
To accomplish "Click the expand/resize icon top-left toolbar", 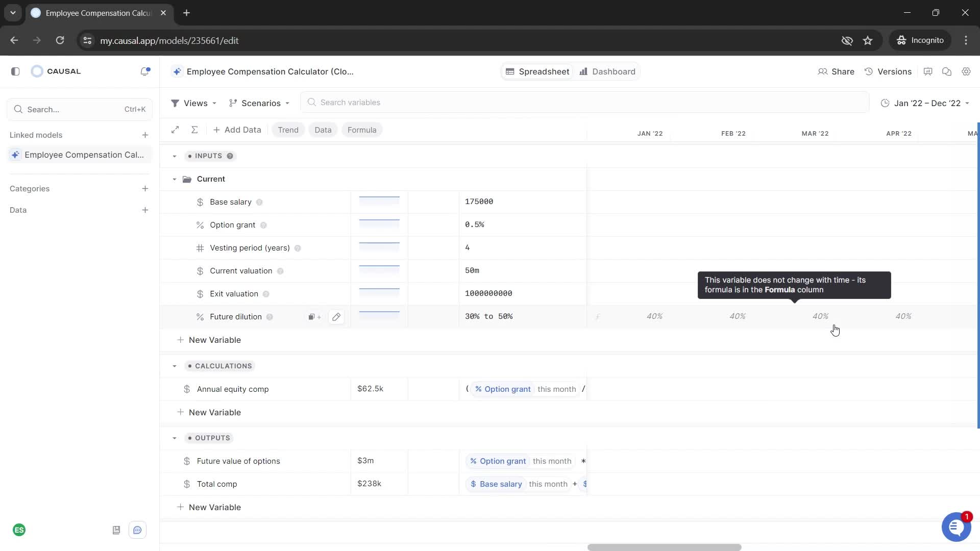I will coord(175,129).
